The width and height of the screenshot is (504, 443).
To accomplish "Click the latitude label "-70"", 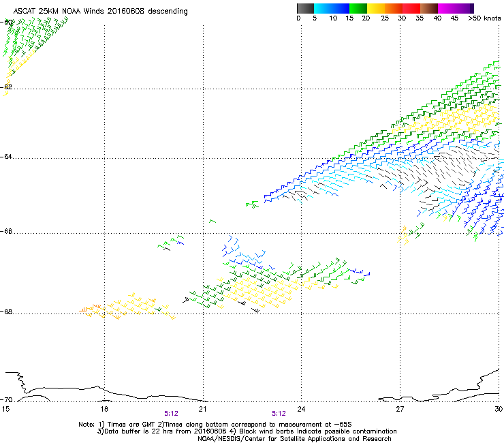I will click(6, 400).
